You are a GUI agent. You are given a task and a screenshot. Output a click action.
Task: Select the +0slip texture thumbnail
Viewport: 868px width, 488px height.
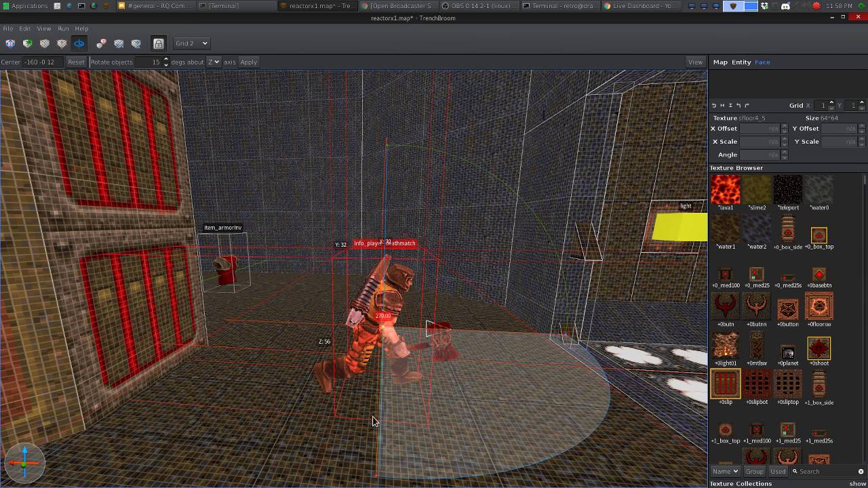click(726, 384)
